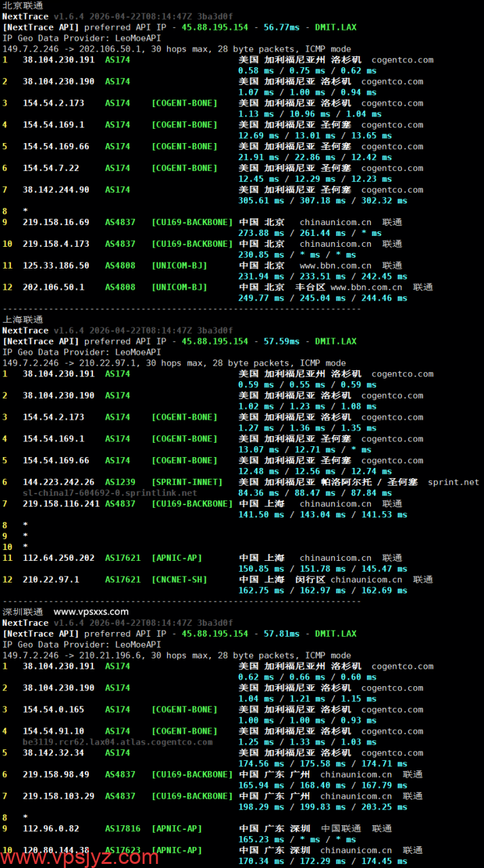Click the AS17623 number
The width and height of the screenshot is (484, 868).
click(x=123, y=850)
